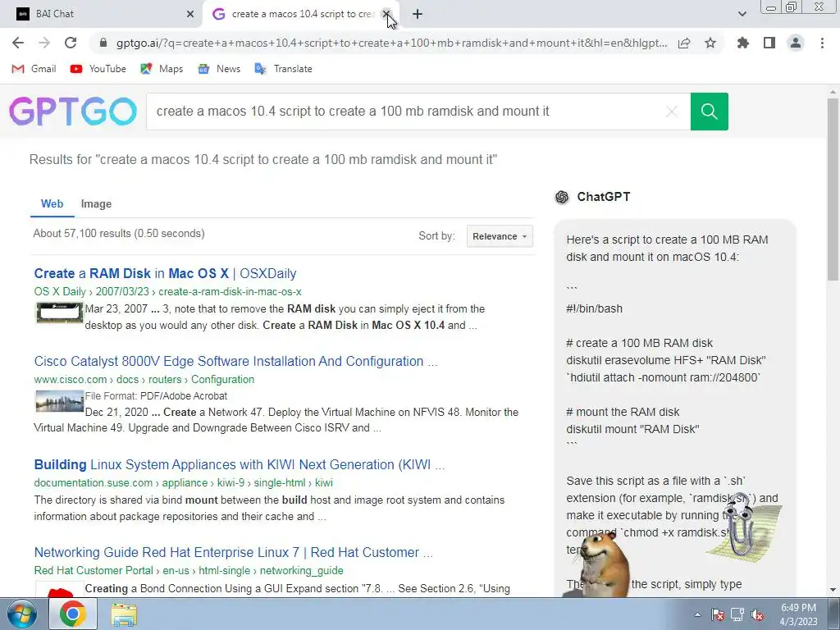Select the Web results tab

52,204
